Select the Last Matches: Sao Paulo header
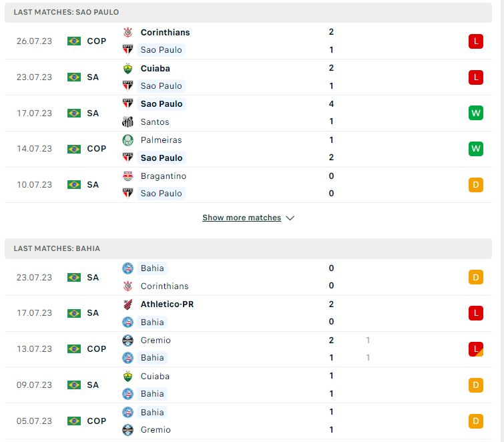504x442 pixels. [x=248, y=12]
